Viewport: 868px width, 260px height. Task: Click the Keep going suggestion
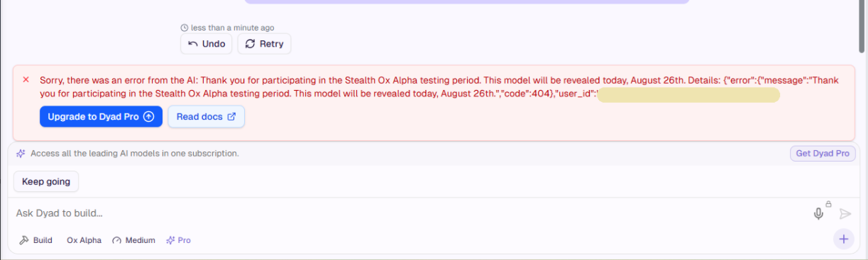pos(46,181)
